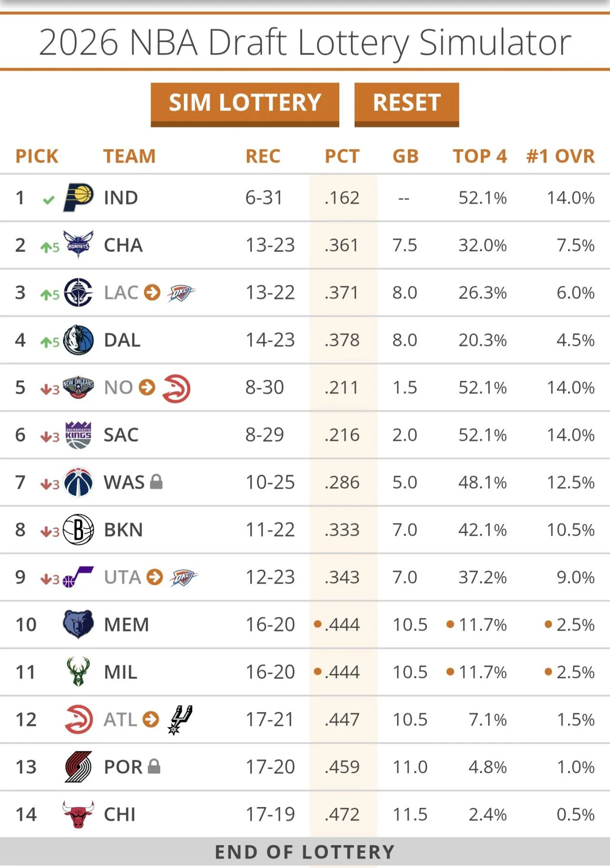Viewport: 610px width, 868px height.
Task: Click the RESET button
Action: 407,104
